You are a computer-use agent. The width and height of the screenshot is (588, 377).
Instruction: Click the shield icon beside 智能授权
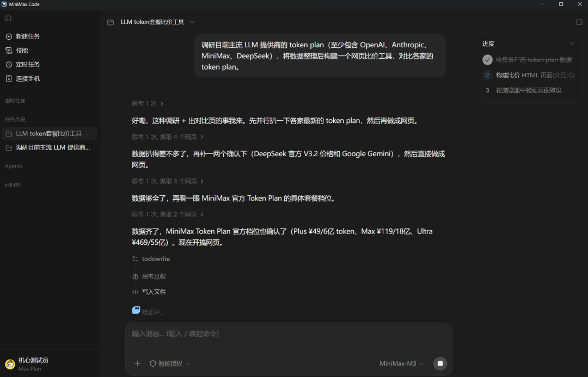point(152,363)
